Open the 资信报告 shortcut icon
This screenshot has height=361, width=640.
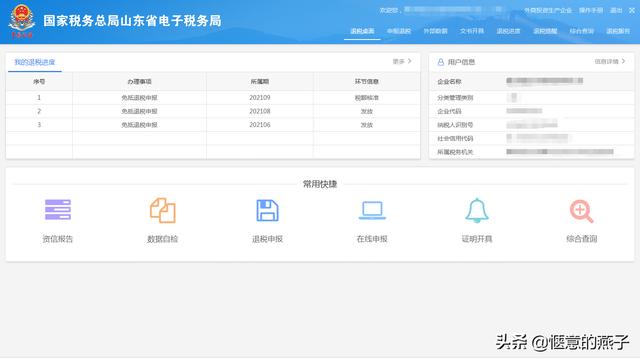[58, 210]
